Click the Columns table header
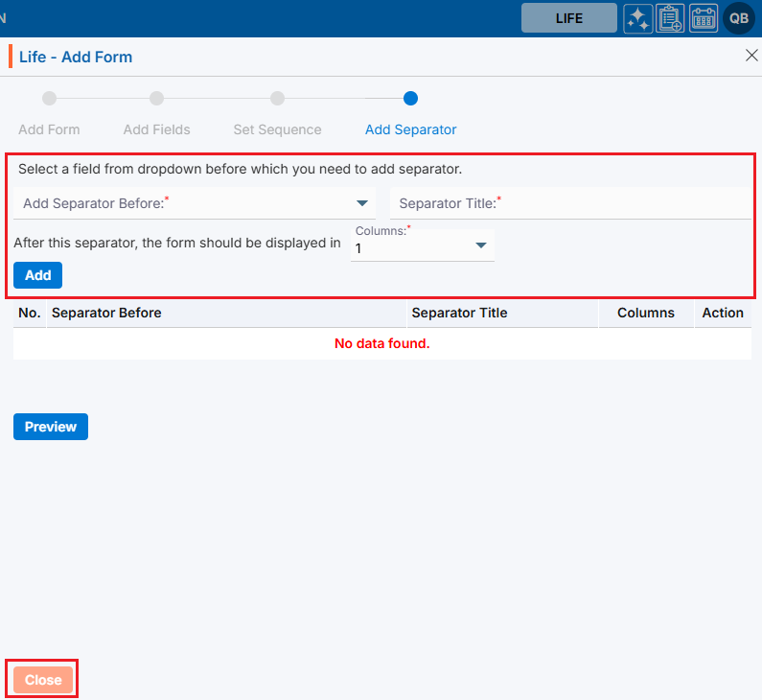 tap(645, 313)
